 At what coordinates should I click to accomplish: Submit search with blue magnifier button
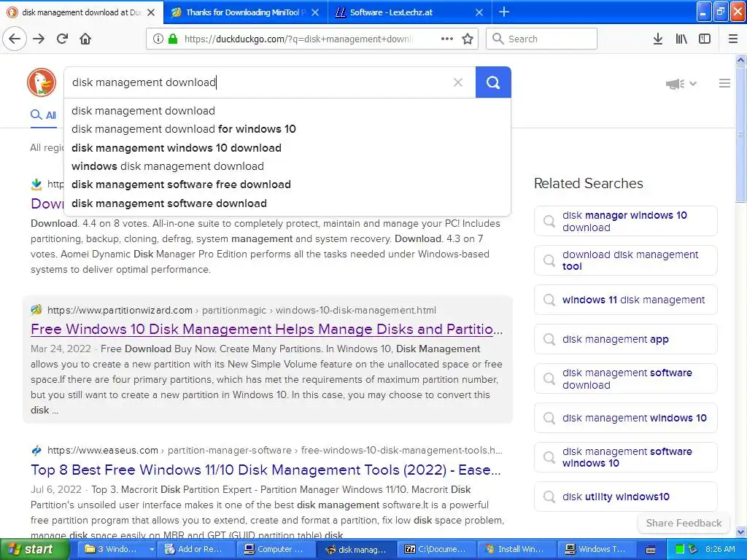(493, 82)
